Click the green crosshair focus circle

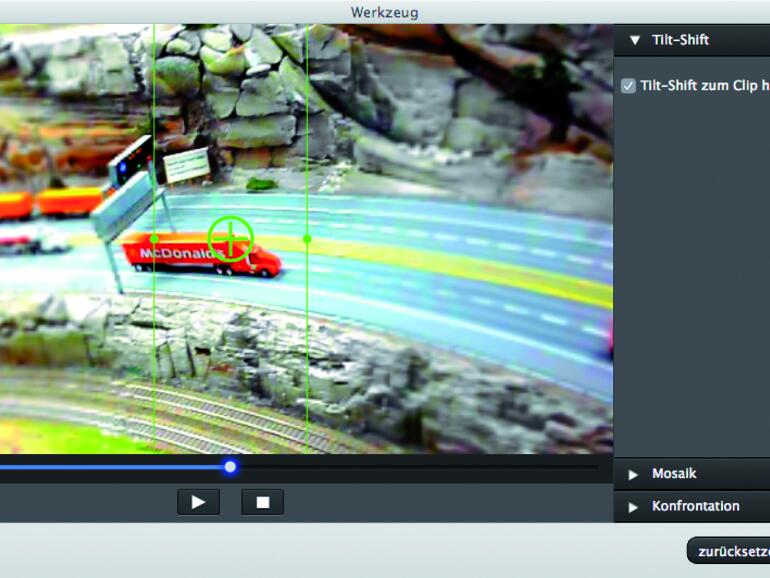coord(230,238)
